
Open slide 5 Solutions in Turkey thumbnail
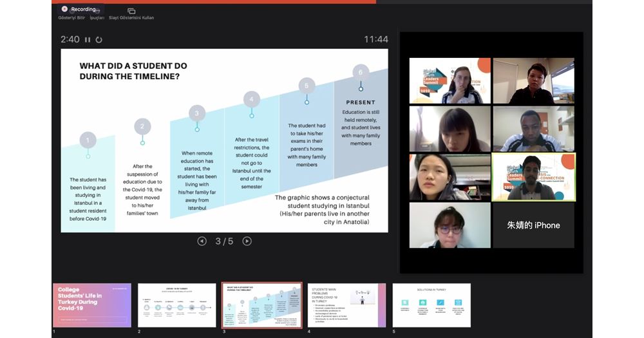[431, 305]
